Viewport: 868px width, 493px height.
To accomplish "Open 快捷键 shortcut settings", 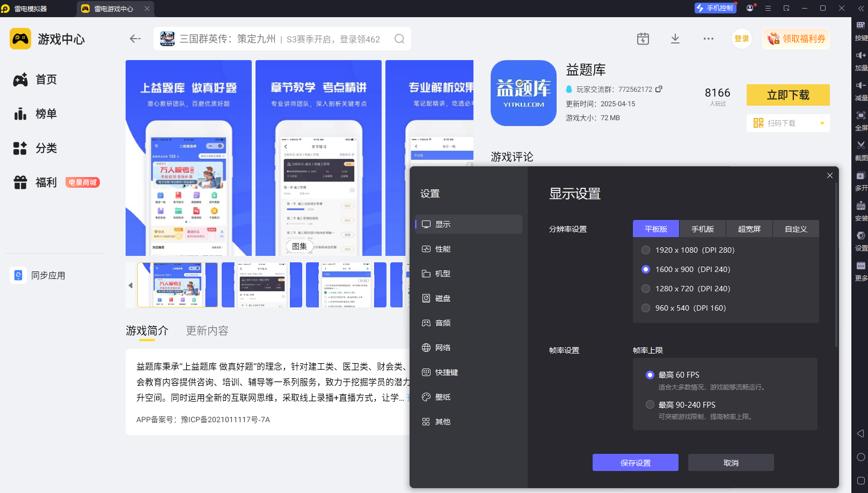I will point(469,372).
